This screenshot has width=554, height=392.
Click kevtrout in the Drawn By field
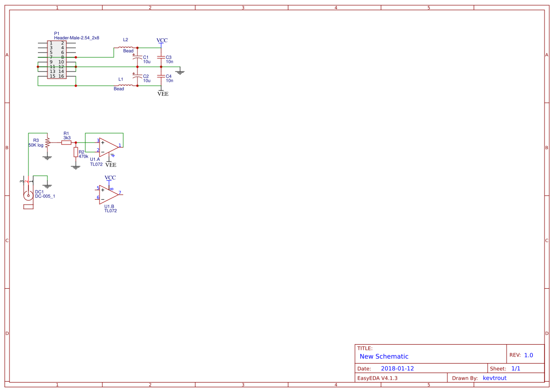(x=495, y=377)
